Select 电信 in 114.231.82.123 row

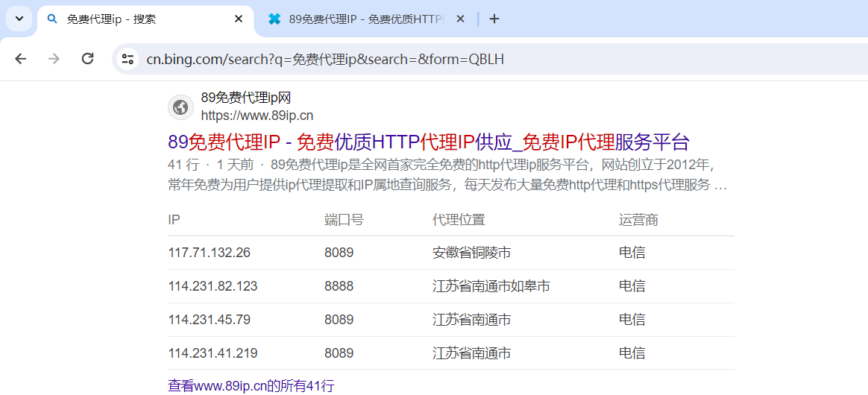pyautogui.click(x=632, y=286)
